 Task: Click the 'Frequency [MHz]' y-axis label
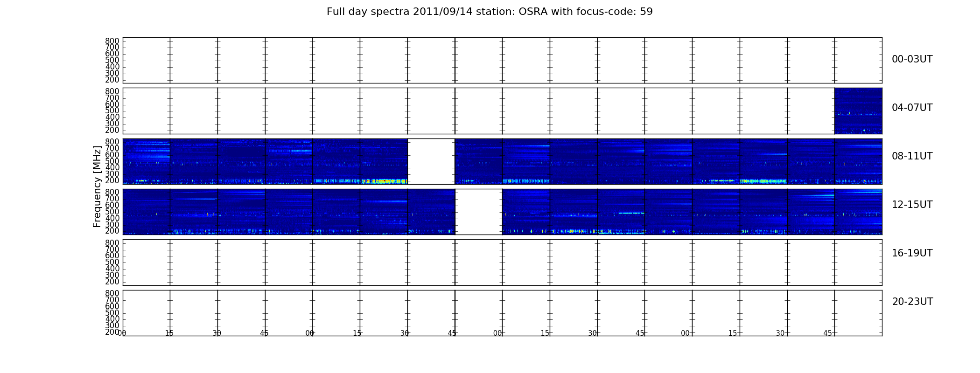(x=97, y=186)
